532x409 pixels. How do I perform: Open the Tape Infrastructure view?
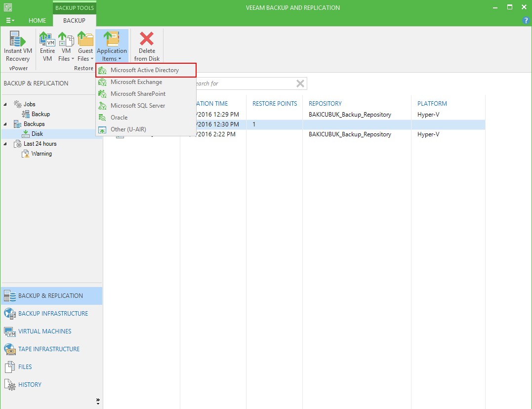[51, 349]
